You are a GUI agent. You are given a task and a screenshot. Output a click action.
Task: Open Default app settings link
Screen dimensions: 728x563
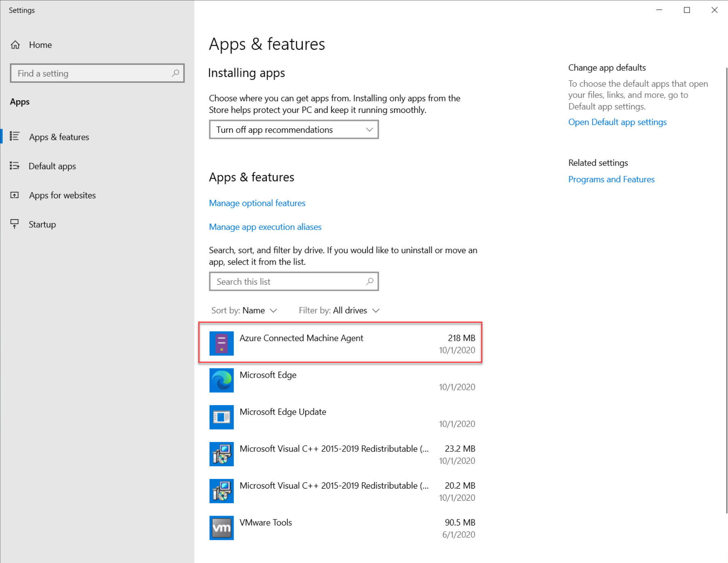coord(617,122)
